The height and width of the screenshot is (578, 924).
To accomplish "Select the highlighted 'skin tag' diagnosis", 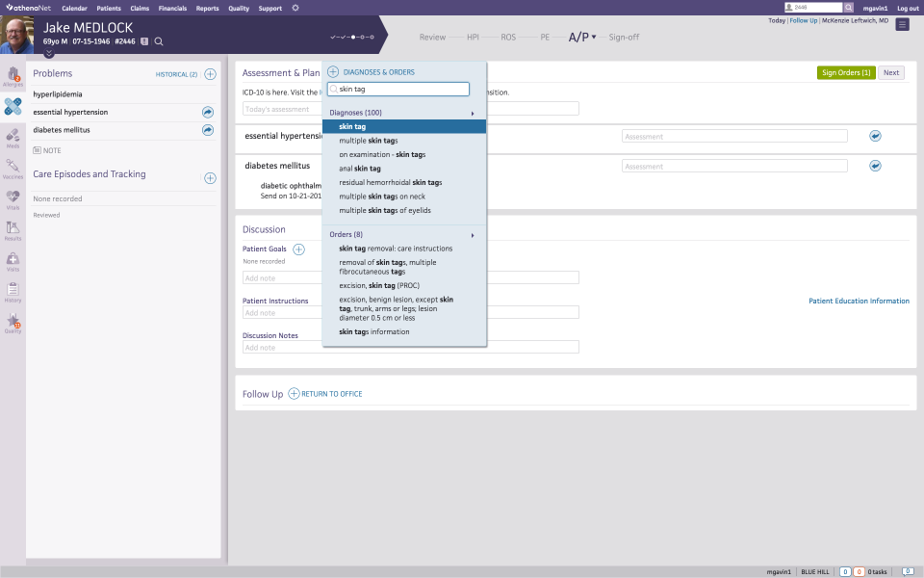I will tap(404, 126).
